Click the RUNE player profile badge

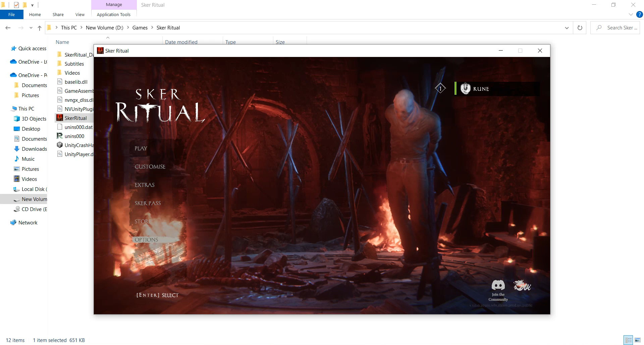pyautogui.click(x=497, y=88)
